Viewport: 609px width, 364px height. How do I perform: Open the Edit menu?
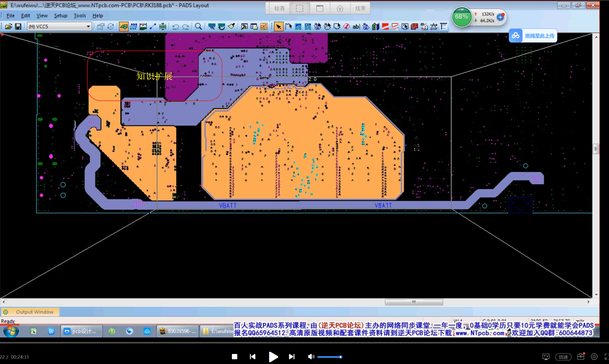pyautogui.click(x=25, y=16)
